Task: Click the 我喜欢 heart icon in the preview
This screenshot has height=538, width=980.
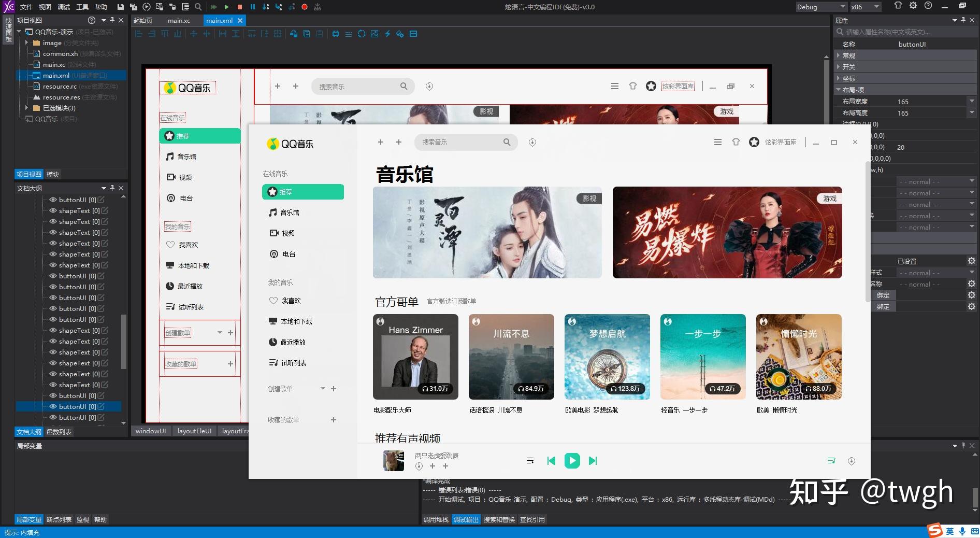Action: pyautogui.click(x=274, y=300)
